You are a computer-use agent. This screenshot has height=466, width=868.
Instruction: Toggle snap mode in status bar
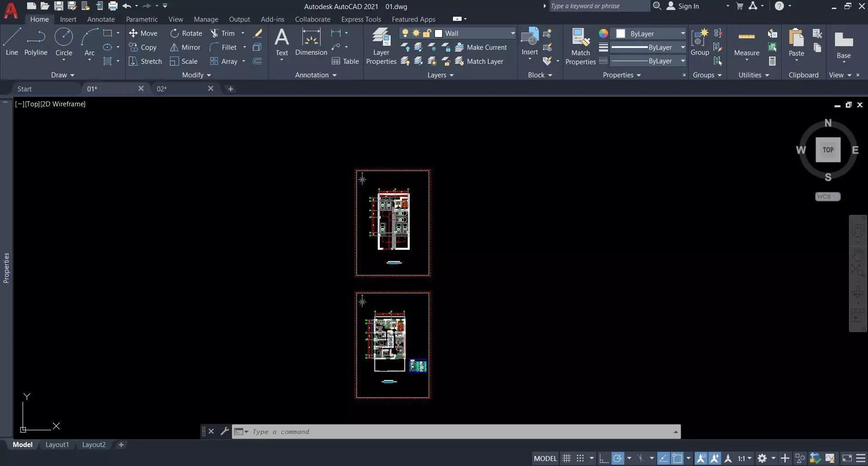pyautogui.click(x=580, y=458)
